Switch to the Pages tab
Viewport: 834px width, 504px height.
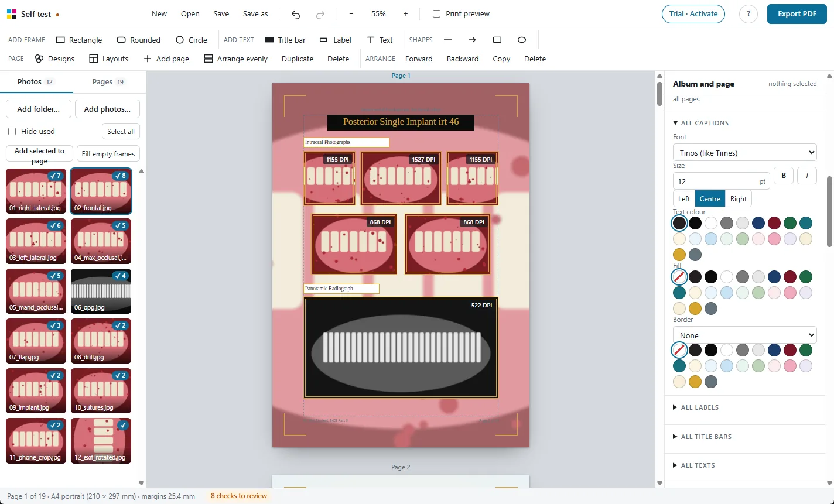click(x=109, y=82)
